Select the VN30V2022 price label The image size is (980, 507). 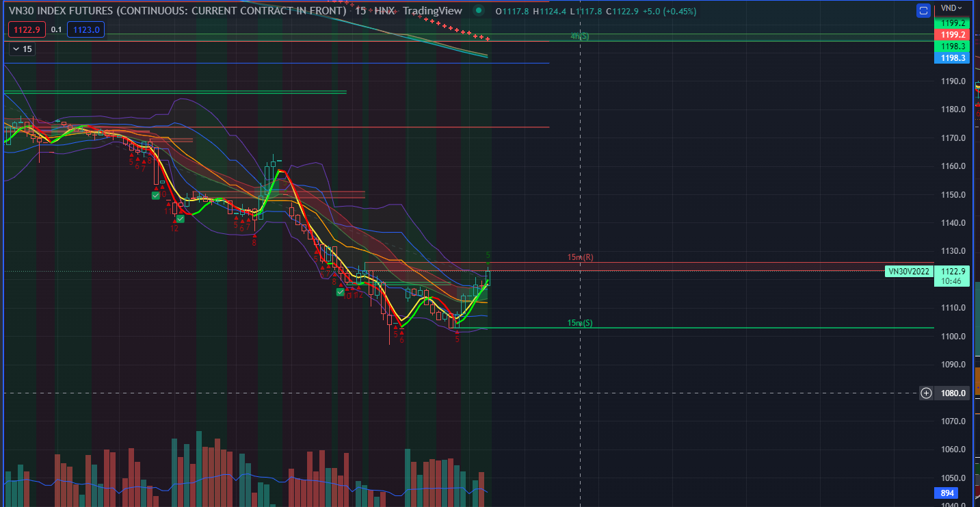coord(908,272)
